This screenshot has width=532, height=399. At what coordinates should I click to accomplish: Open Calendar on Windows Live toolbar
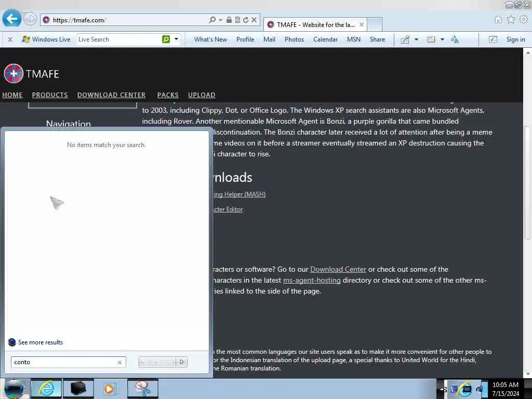[326, 39]
